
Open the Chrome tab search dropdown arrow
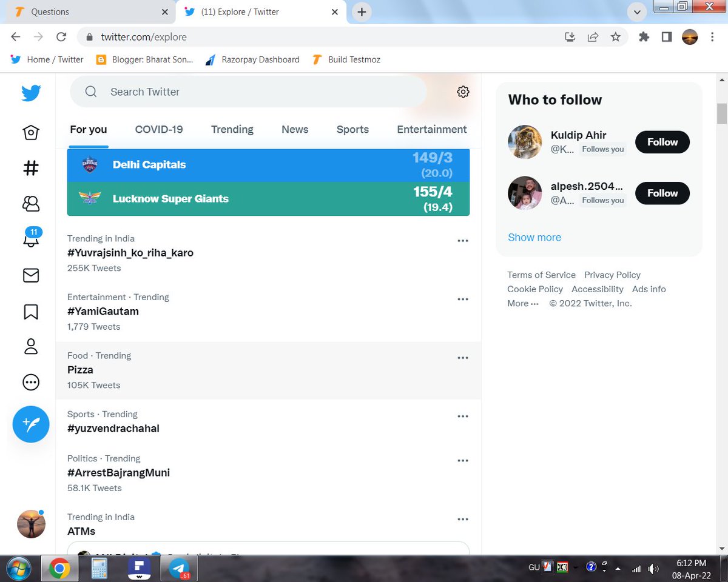coord(637,12)
